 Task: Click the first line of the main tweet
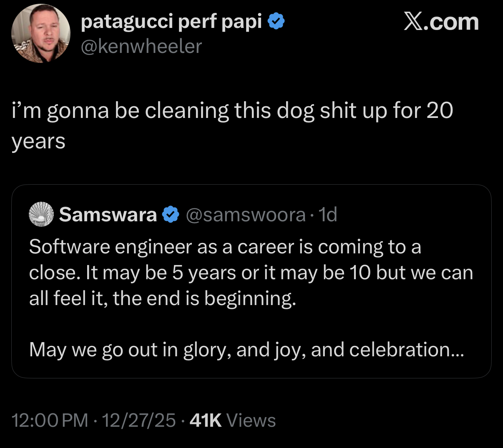point(232,111)
